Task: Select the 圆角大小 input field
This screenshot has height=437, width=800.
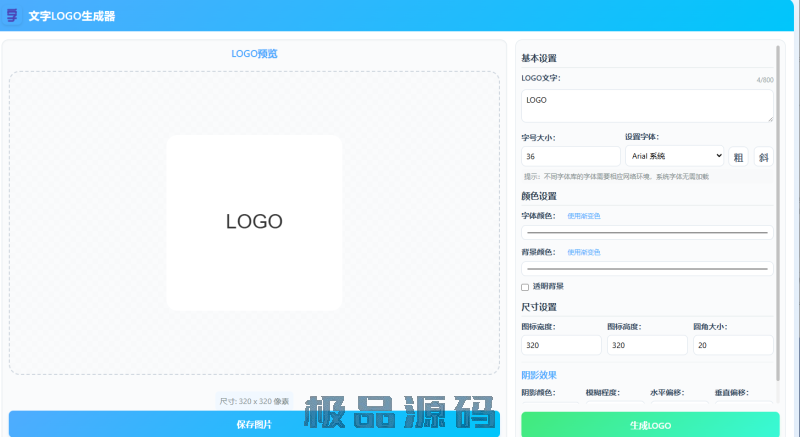Action: 732,345
